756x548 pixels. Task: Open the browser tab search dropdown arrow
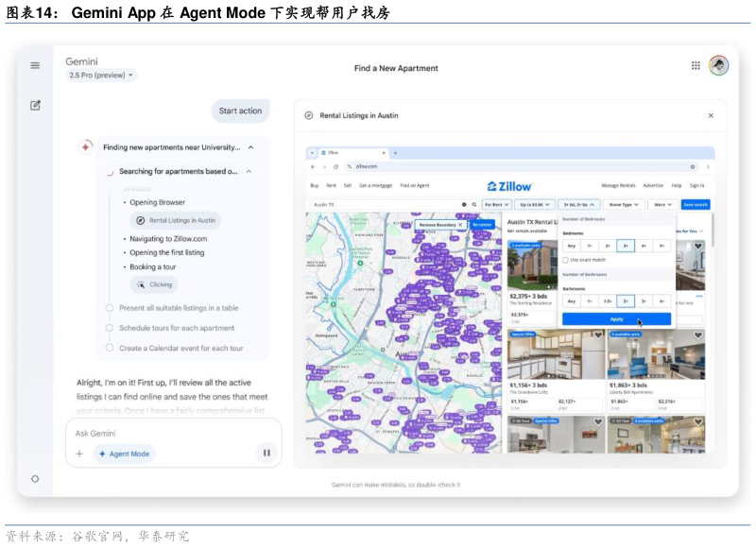click(312, 153)
